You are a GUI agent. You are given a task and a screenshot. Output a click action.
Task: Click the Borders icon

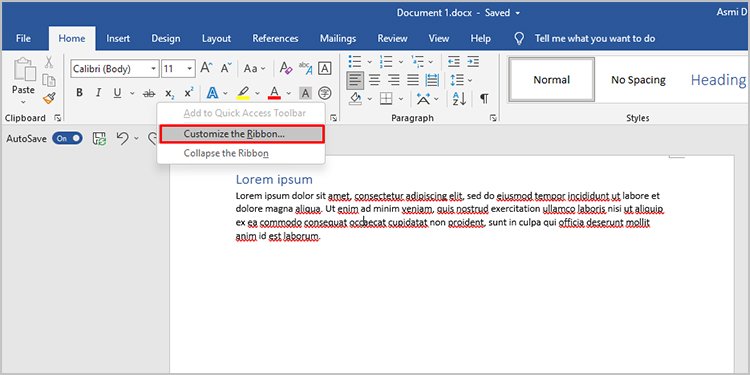(x=386, y=99)
